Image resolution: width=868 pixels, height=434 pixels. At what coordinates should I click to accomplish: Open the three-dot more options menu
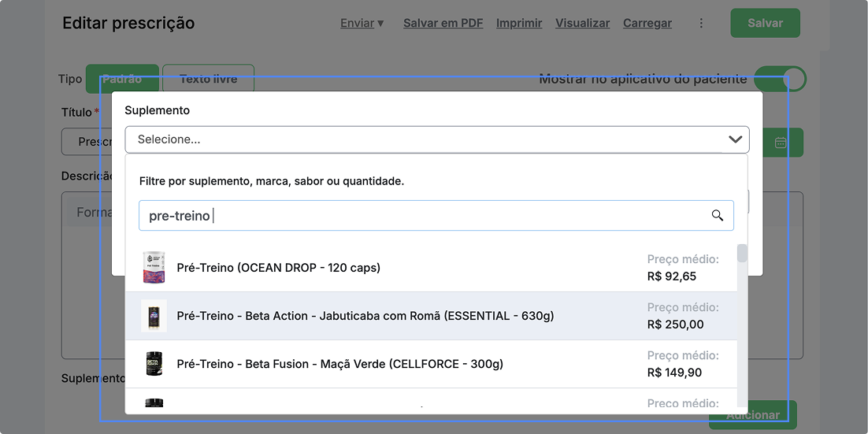click(701, 24)
